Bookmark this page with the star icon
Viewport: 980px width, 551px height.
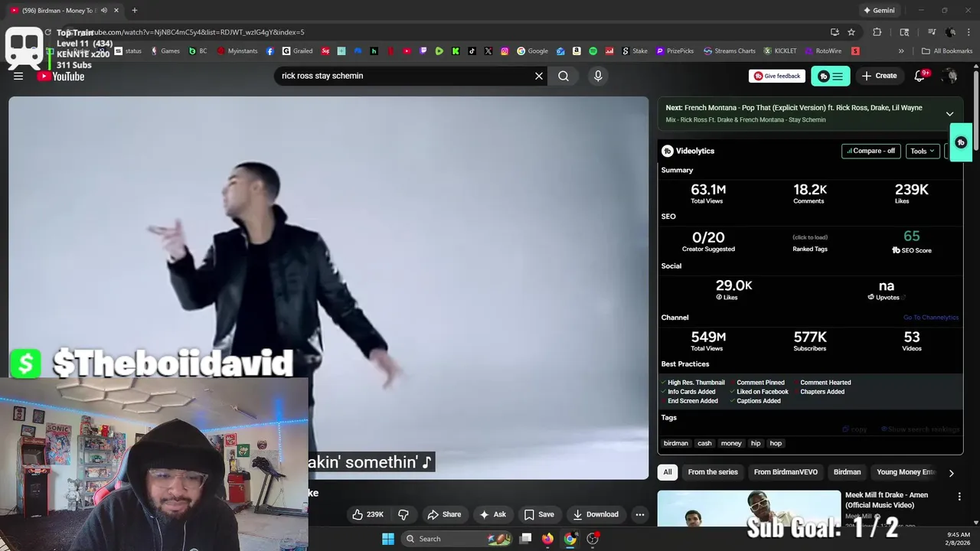point(851,32)
